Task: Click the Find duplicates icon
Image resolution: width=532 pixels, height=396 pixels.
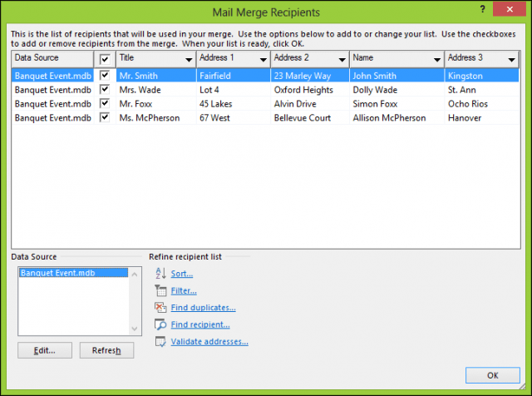Action: 160,308
